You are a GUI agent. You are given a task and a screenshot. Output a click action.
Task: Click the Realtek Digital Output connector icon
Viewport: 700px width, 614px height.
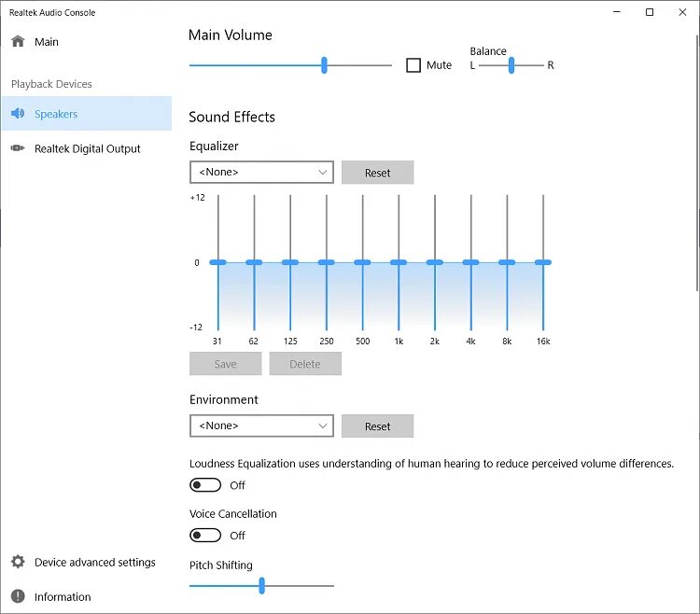[x=18, y=148]
